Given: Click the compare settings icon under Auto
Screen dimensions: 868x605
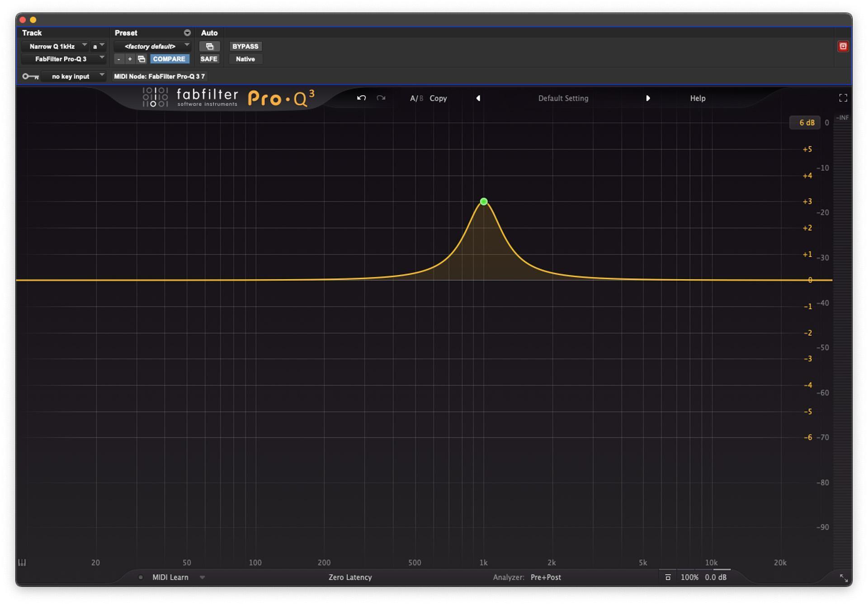Looking at the screenshot, I should pos(210,46).
